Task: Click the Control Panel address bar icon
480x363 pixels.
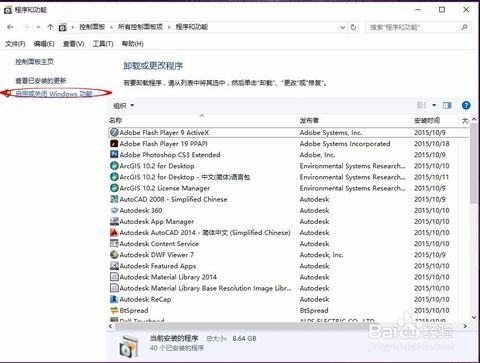Action: (62, 28)
